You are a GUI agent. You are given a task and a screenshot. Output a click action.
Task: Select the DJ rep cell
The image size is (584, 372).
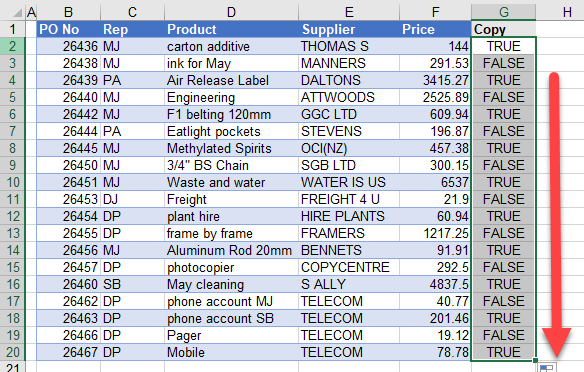pyautogui.click(x=132, y=199)
